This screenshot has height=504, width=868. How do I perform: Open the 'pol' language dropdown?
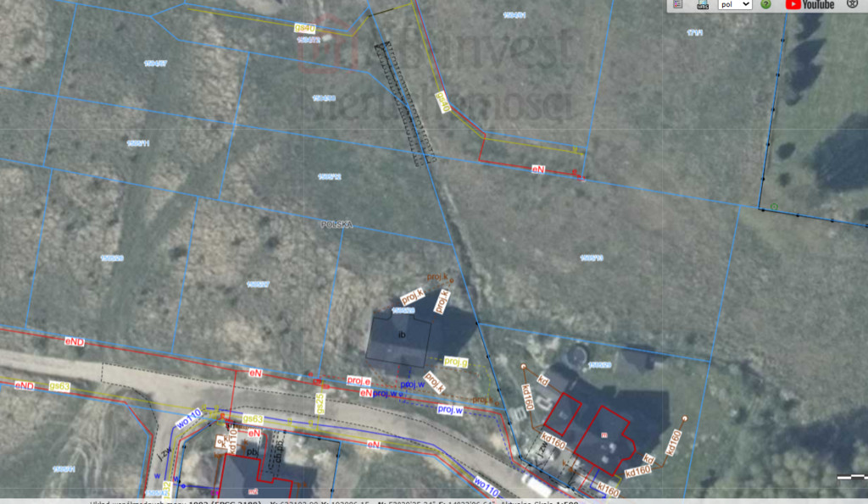click(735, 4)
